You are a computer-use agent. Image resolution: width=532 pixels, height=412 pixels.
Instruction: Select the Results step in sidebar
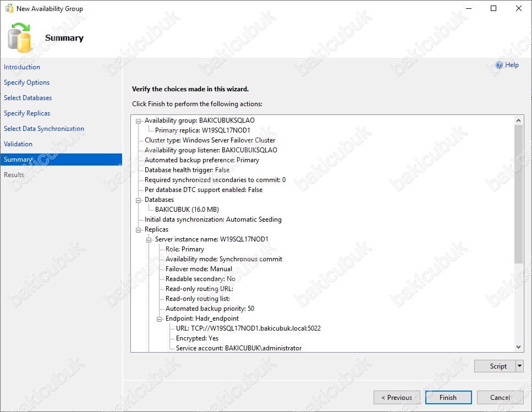(14, 175)
